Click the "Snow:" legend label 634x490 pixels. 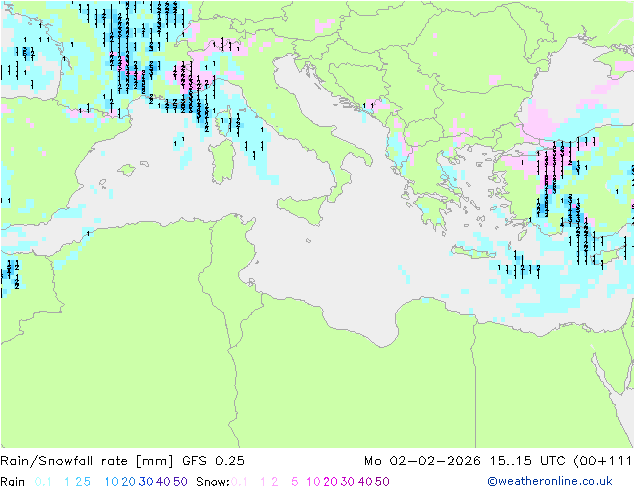(213, 482)
